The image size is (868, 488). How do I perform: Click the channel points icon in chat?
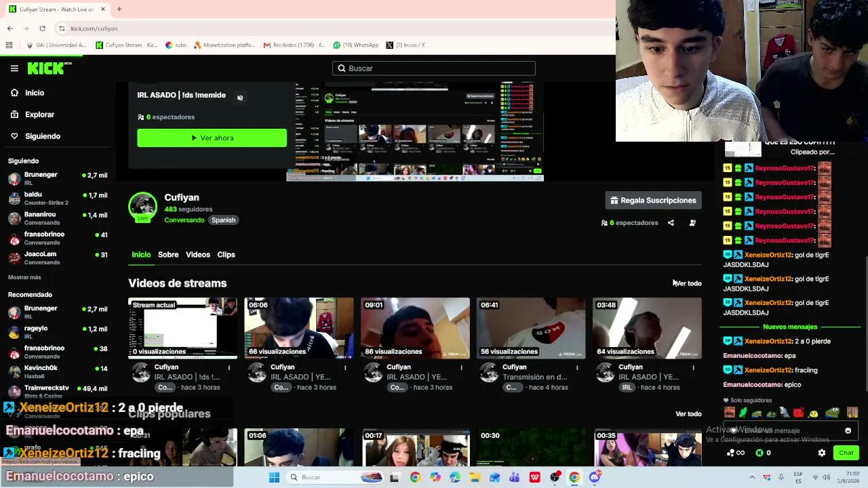click(735, 453)
